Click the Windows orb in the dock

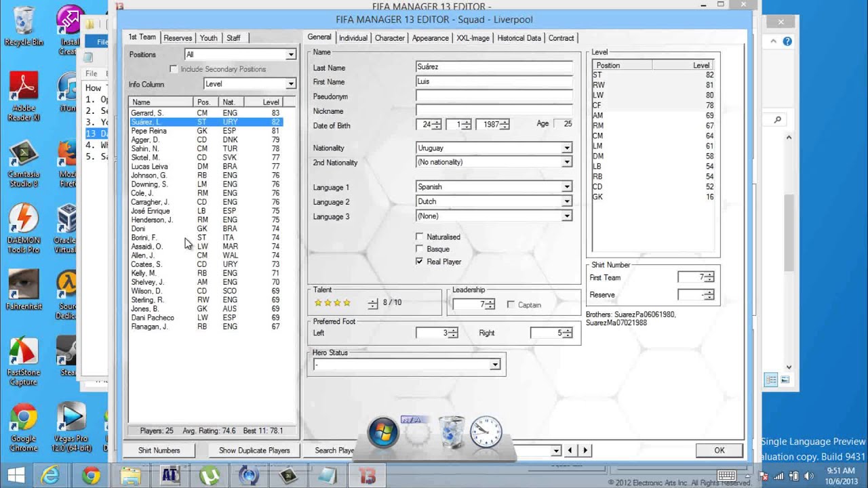pyautogui.click(x=383, y=432)
